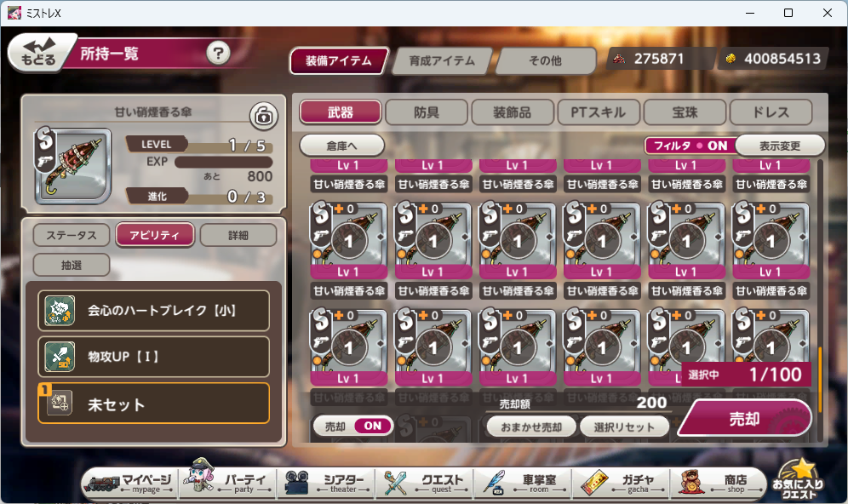Open the 商店 shop icon
848x504 pixels.
click(x=690, y=483)
